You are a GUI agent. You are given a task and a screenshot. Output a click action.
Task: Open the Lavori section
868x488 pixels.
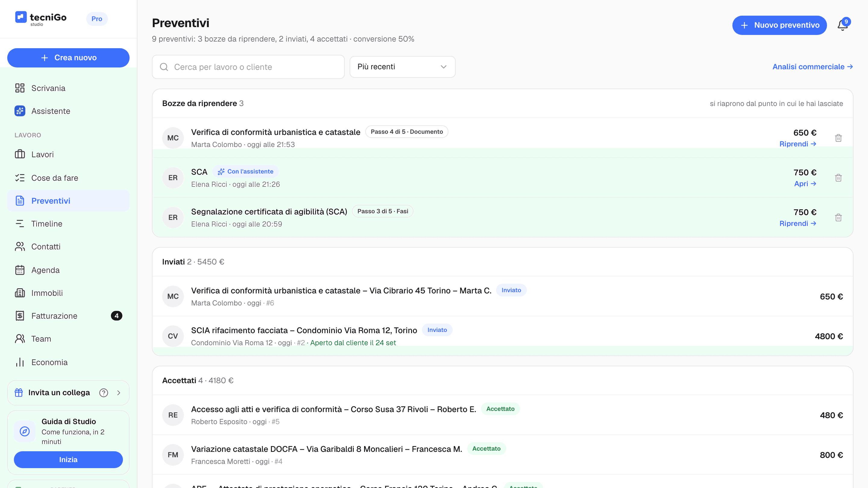[x=68, y=154]
